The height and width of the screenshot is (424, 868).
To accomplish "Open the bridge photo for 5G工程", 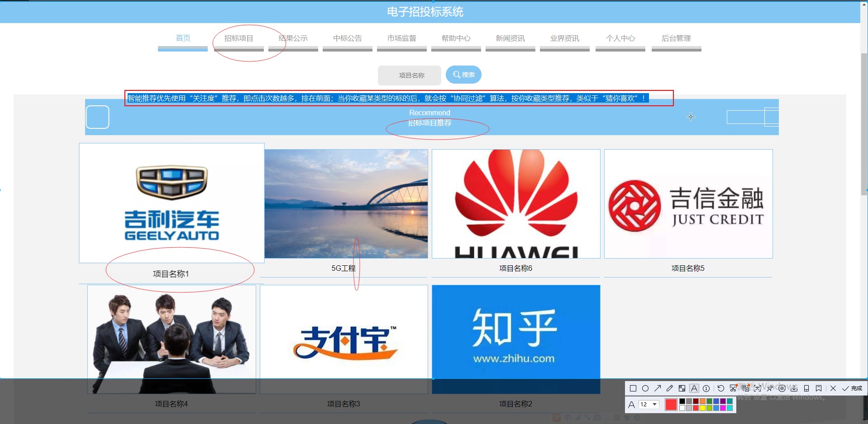I will click(x=346, y=204).
